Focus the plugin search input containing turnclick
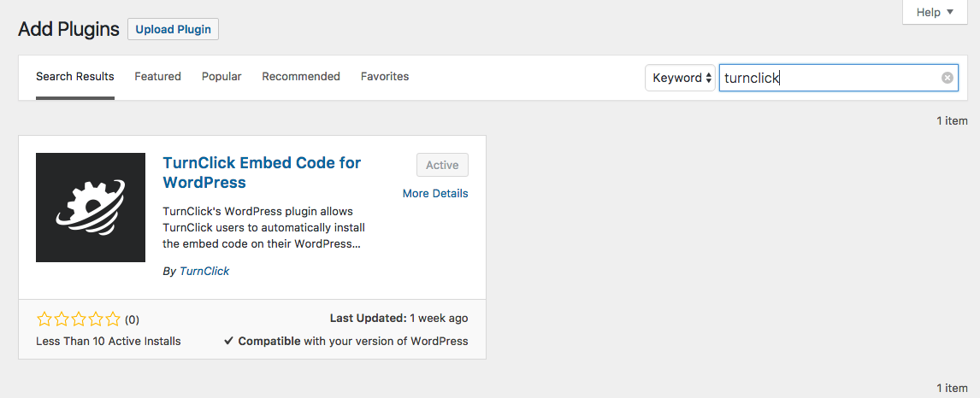The width and height of the screenshot is (980, 398). [x=838, y=78]
